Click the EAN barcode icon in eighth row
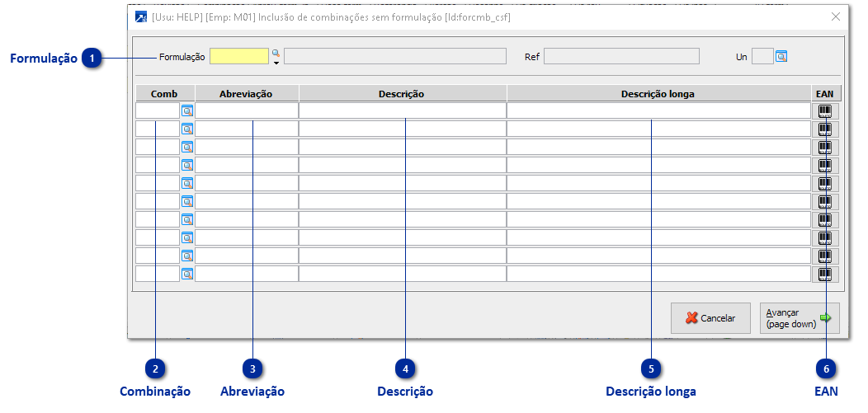Image resolution: width=868 pixels, height=413 pixels. coord(825,237)
